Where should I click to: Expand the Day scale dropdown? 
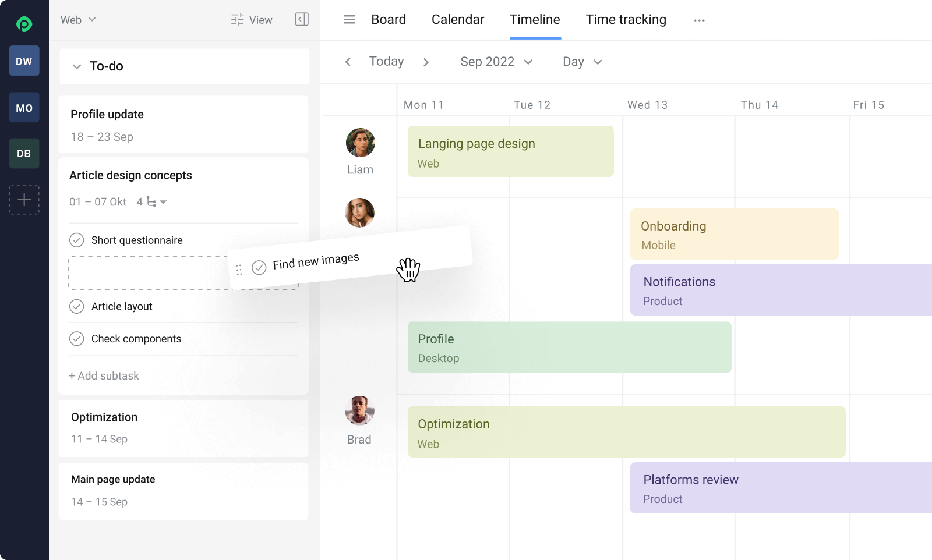click(582, 62)
